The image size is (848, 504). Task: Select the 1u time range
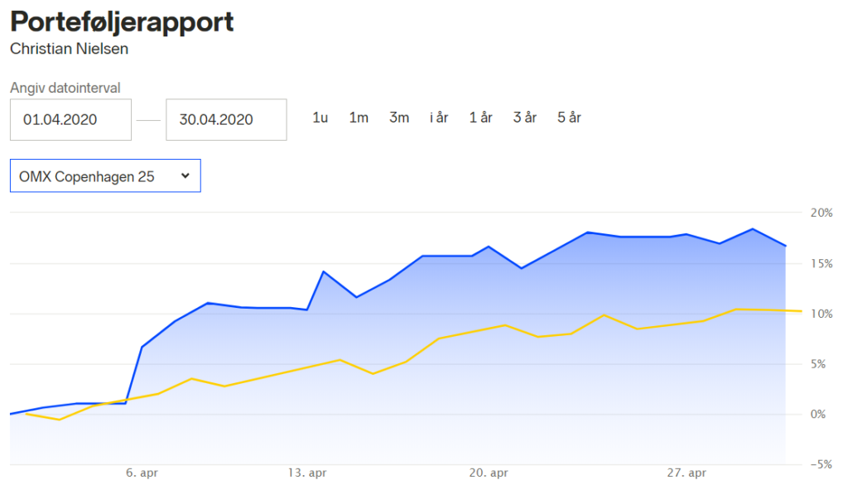click(320, 118)
